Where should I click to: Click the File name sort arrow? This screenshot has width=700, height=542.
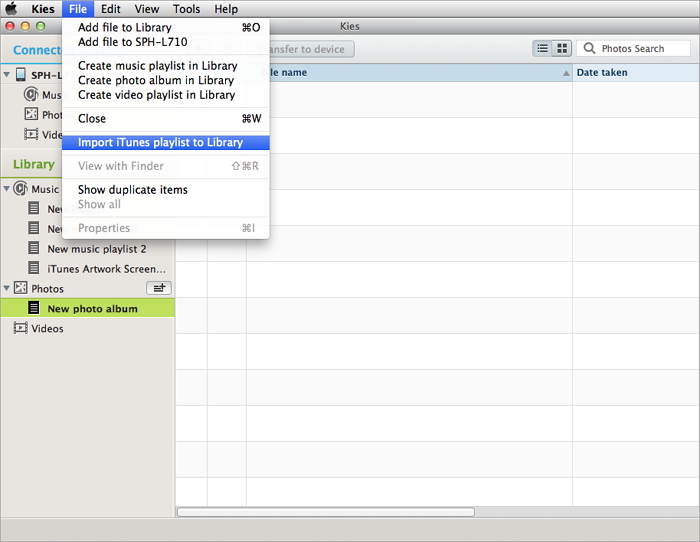click(566, 73)
